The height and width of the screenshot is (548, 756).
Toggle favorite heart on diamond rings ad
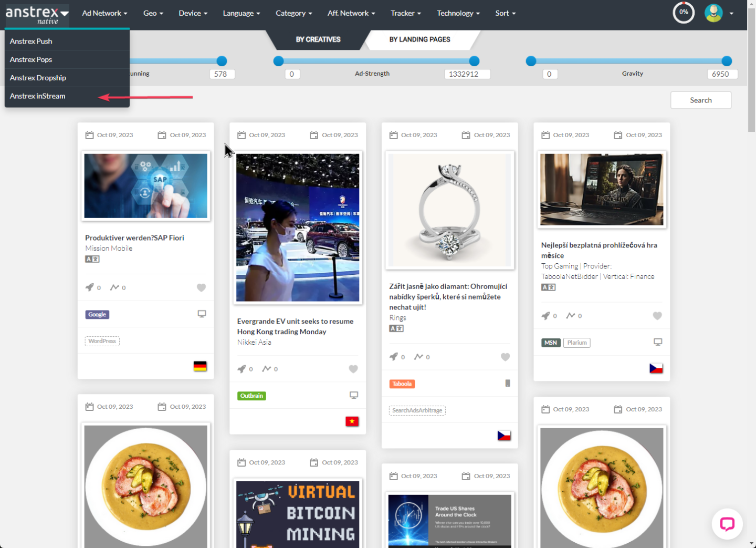pyautogui.click(x=505, y=357)
